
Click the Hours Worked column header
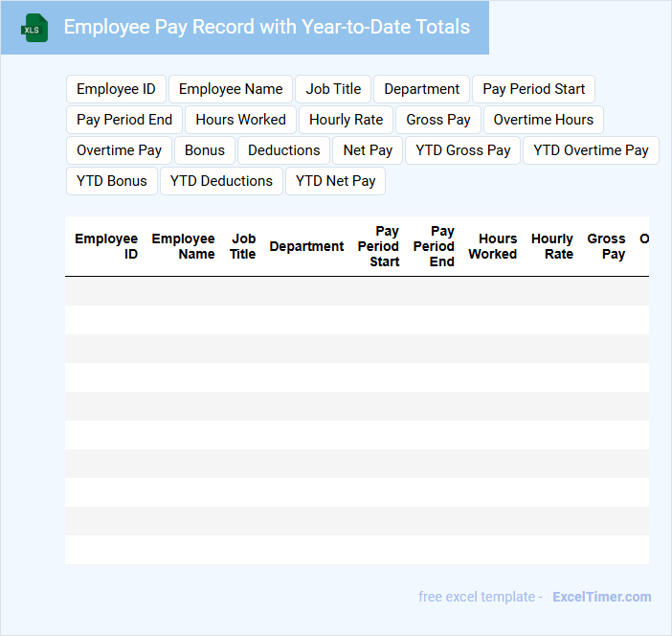tap(493, 246)
